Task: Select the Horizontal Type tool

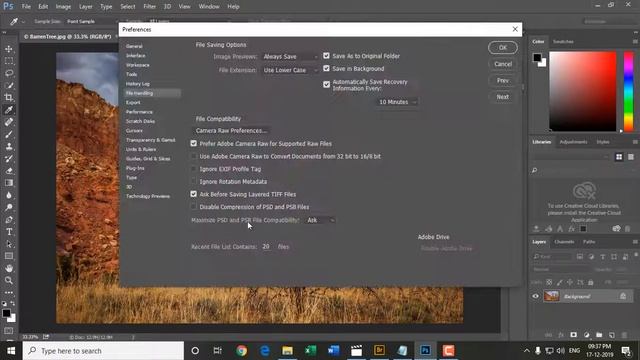Action: click(9, 232)
